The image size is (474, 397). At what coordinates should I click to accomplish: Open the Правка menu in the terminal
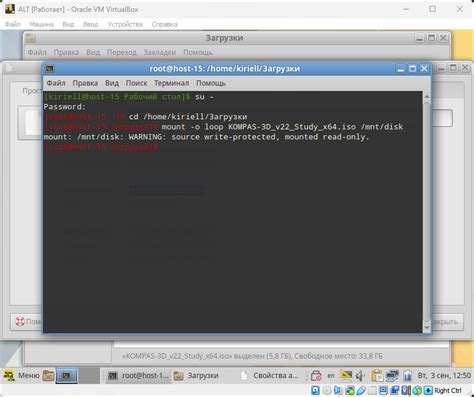pyautogui.click(x=85, y=83)
